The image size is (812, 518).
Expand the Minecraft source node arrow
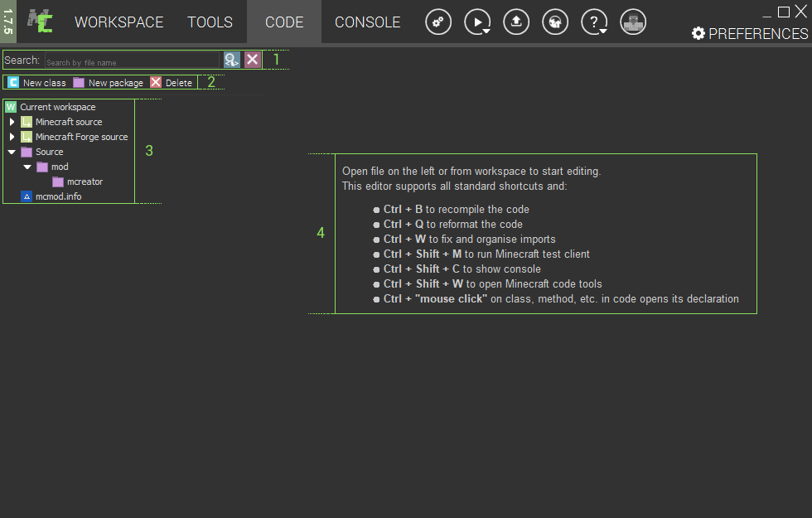[x=12, y=122]
